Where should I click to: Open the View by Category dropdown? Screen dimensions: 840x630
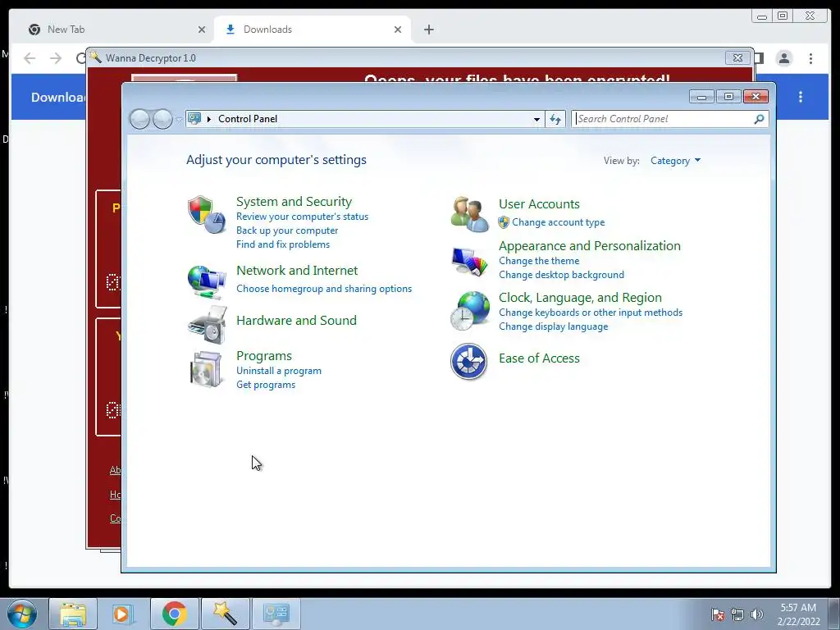(675, 161)
